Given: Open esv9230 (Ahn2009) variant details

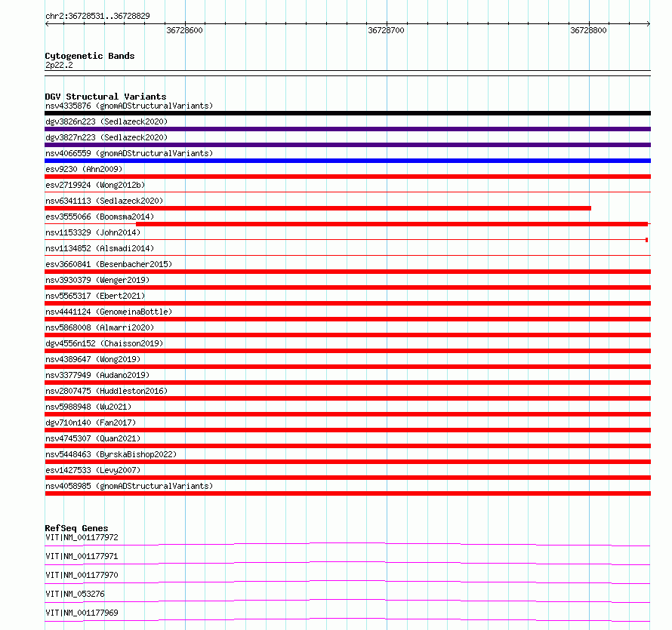Looking at the screenshot, I should [x=84, y=169].
